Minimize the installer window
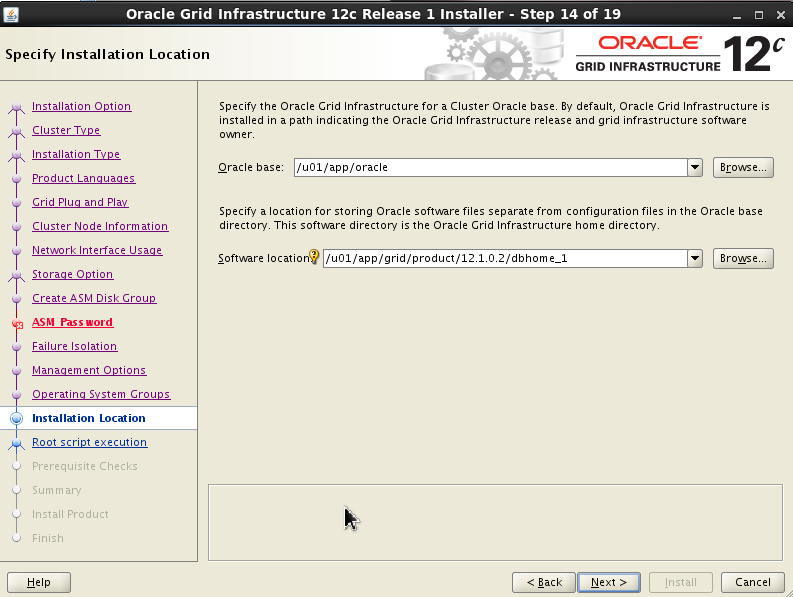 [x=737, y=15]
